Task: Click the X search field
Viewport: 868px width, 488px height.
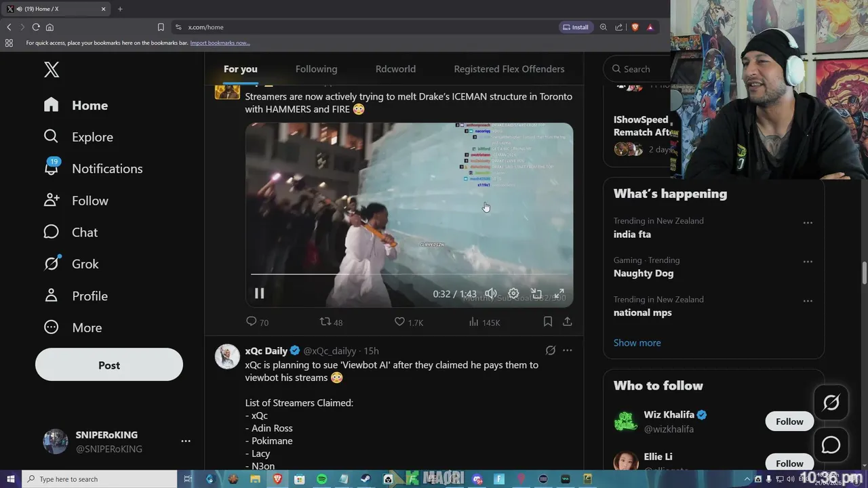Action: pyautogui.click(x=637, y=69)
